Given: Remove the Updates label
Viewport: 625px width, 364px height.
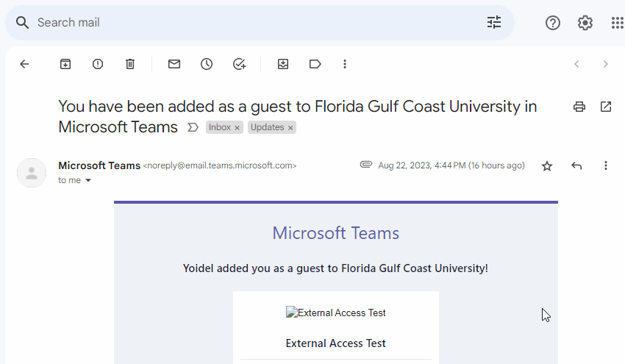Looking at the screenshot, I should (x=290, y=127).
